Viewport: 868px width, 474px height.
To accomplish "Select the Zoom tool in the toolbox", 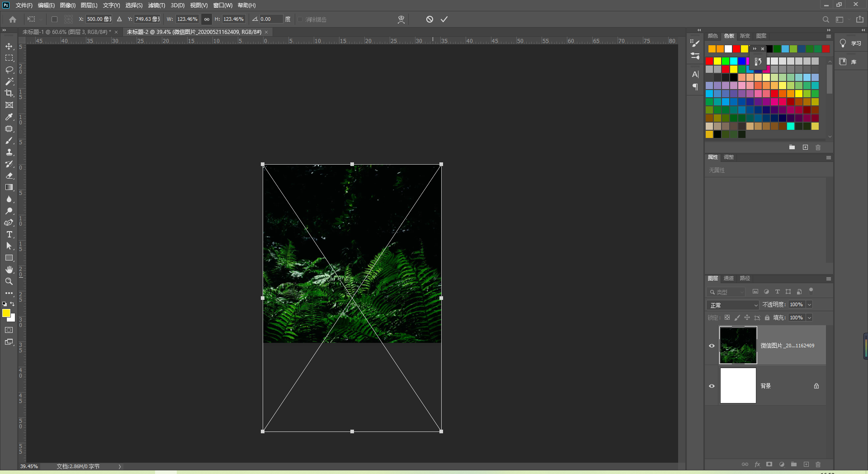I will (9, 281).
